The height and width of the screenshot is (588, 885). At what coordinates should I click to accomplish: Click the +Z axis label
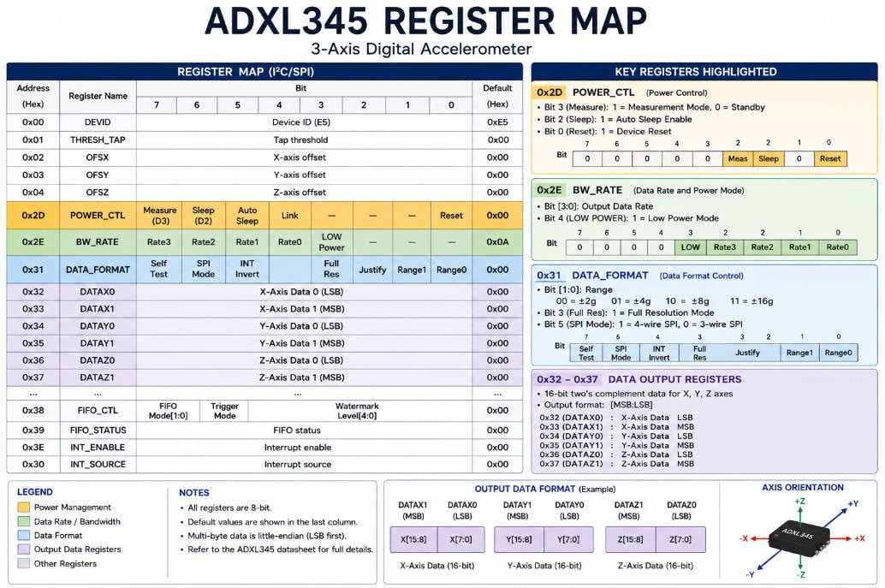(799, 501)
